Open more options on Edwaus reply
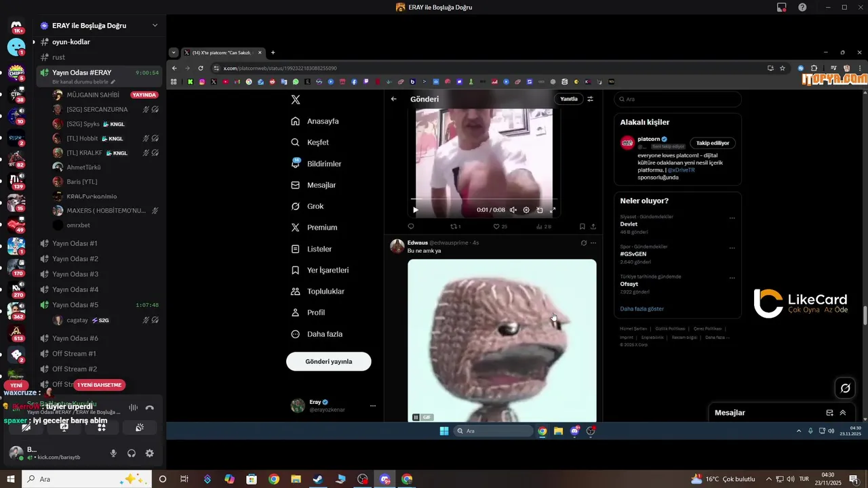The width and height of the screenshot is (868, 488). (593, 243)
